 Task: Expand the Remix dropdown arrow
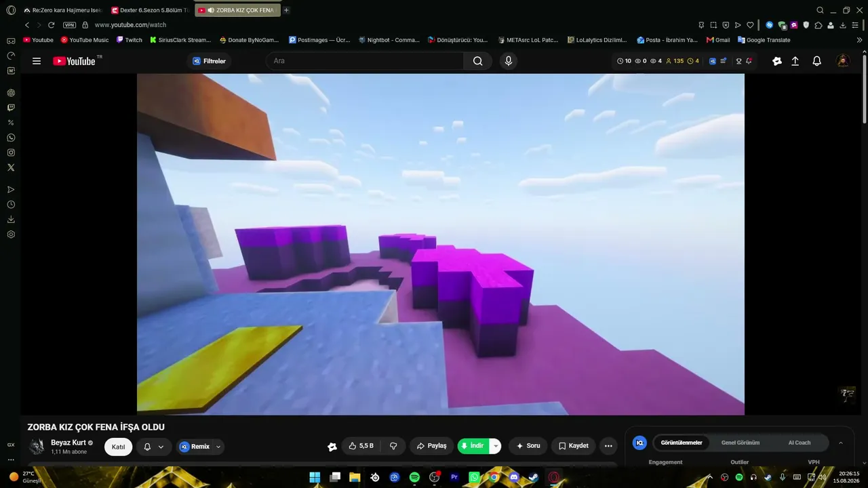(218, 447)
